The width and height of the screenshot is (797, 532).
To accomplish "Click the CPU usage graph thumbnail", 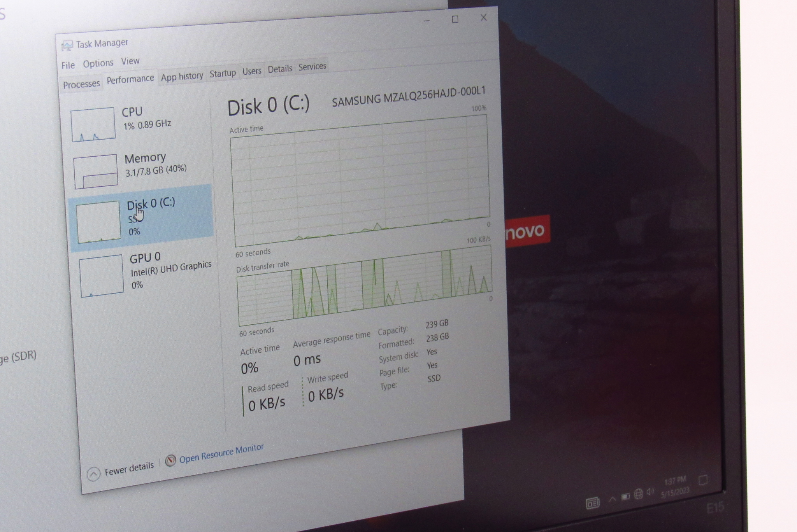I will [93, 125].
